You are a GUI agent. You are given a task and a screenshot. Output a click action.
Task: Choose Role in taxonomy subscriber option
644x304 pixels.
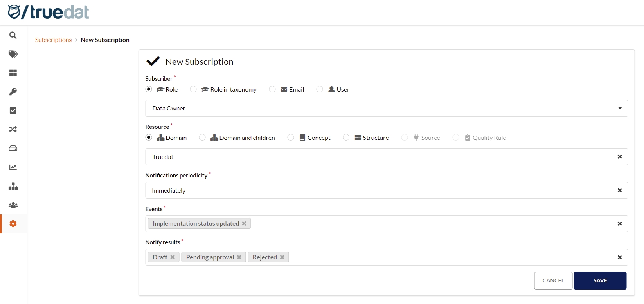pyautogui.click(x=193, y=89)
